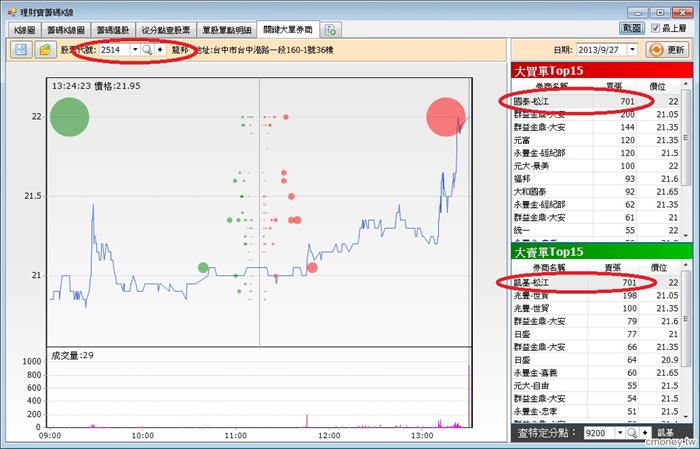Select 元富 row in buy list
This screenshot has height=449, width=700.
pos(596,140)
